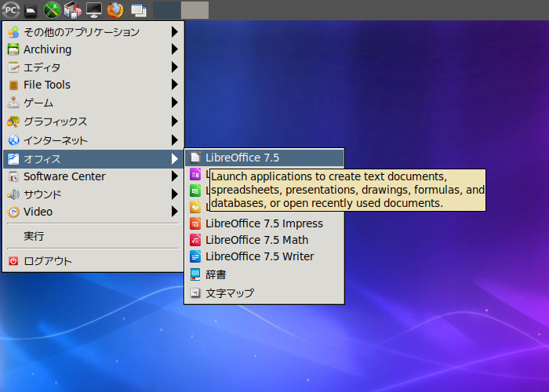Viewport: 549px width, 392px height.
Task: Expand arrow beside インターネット
Action: (174, 140)
